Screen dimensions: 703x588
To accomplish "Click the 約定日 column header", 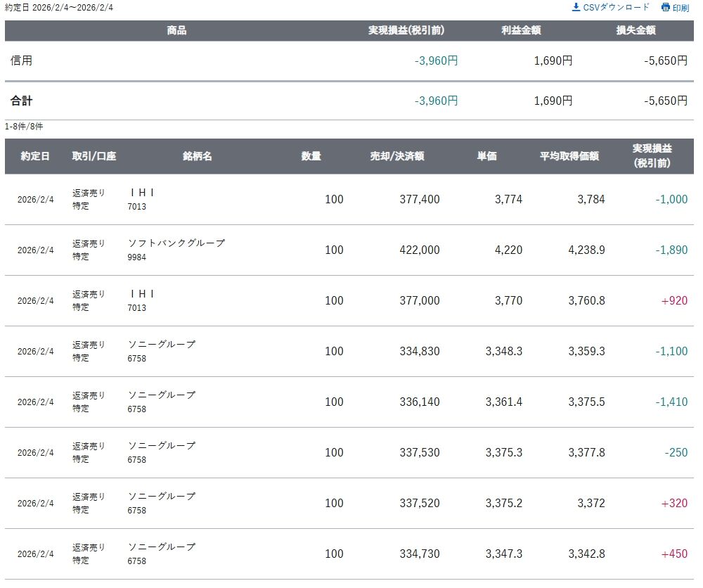I will point(35,156).
